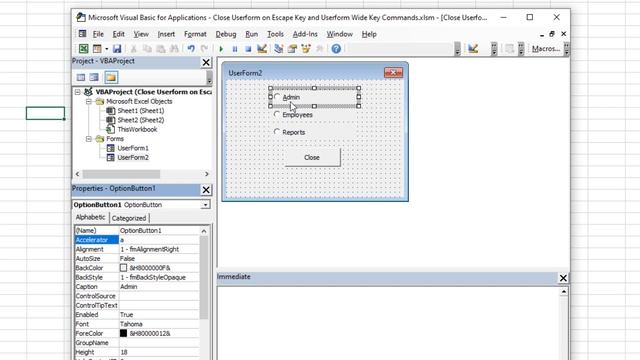Switch to the Alphabetic properties tab
The width and height of the screenshot is (640, 360).
tap(91, 218)
